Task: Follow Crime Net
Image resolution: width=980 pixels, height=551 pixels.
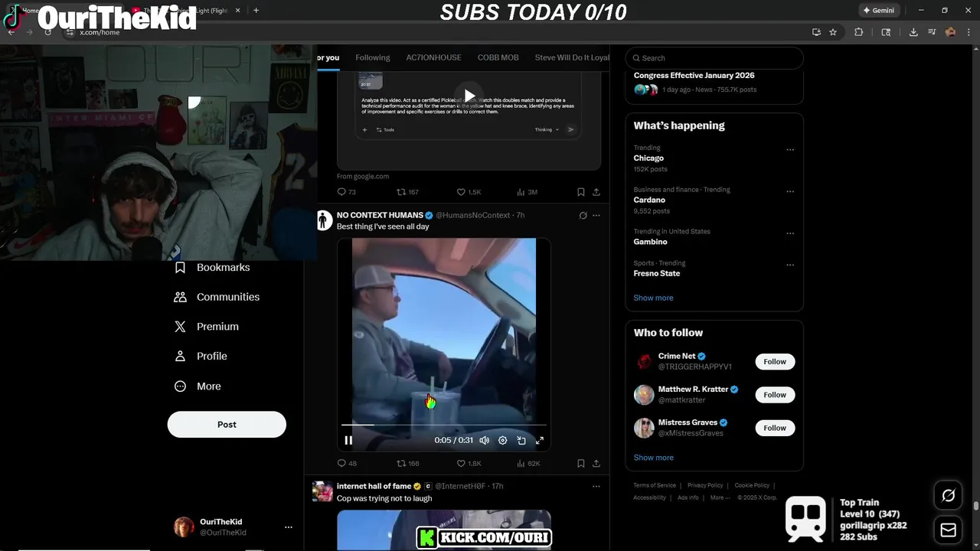Action: coord(775,362)
